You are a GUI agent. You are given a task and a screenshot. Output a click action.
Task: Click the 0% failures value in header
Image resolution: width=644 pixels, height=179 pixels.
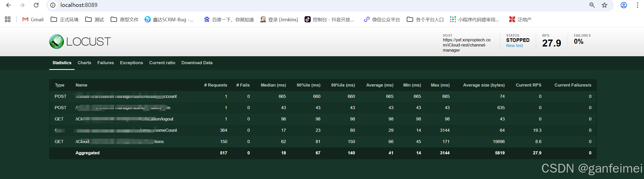579,41
